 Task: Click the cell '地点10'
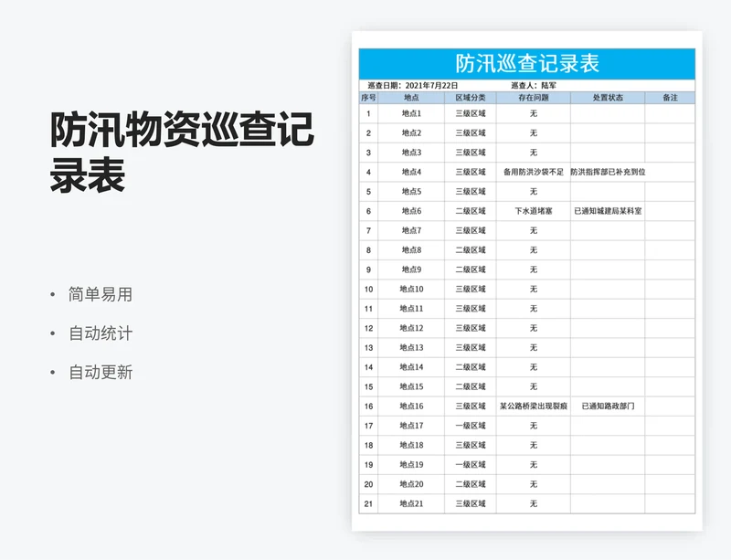click(x=411, y=289)
